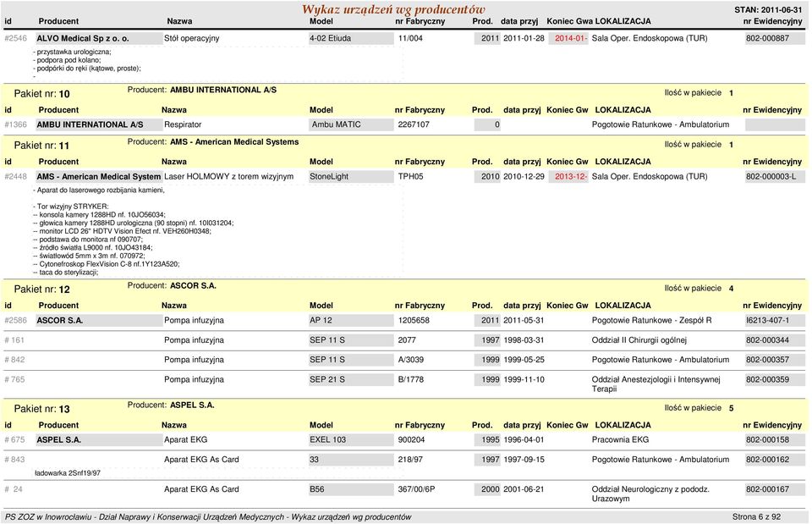
Task: Select serial number '218/97'
Action: (410, 460)
